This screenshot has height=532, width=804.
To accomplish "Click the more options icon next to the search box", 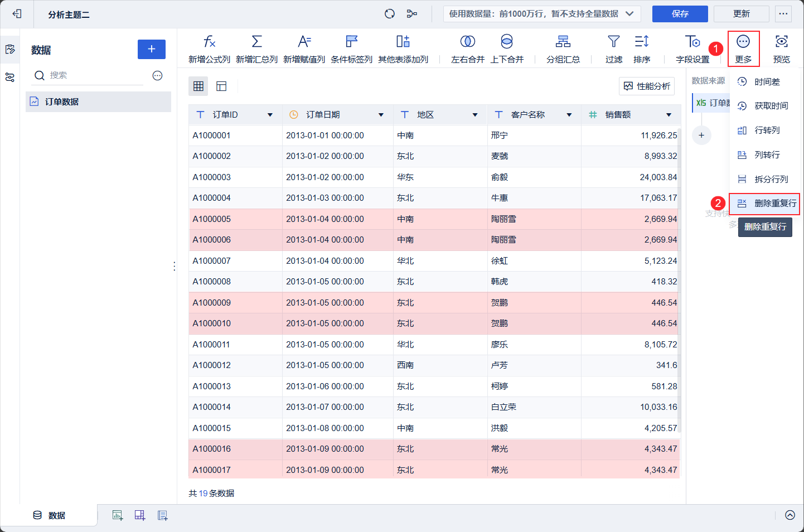I will (158, 75).
